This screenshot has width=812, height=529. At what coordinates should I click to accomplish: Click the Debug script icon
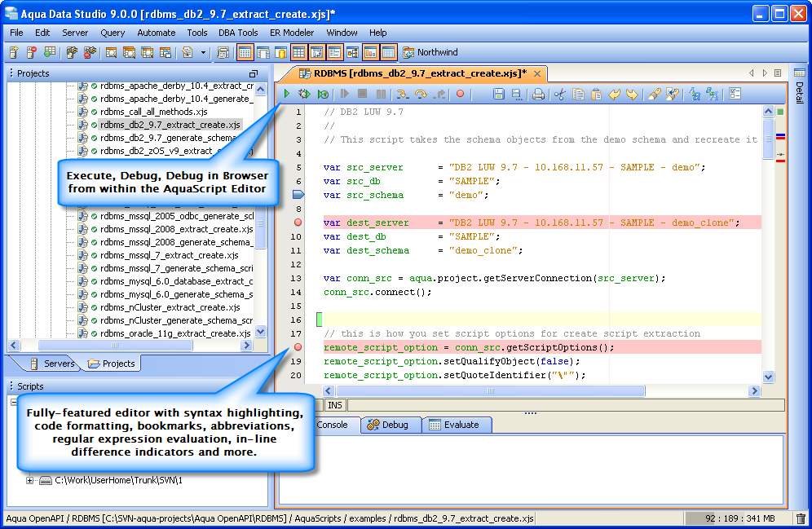tap(304, 95)
